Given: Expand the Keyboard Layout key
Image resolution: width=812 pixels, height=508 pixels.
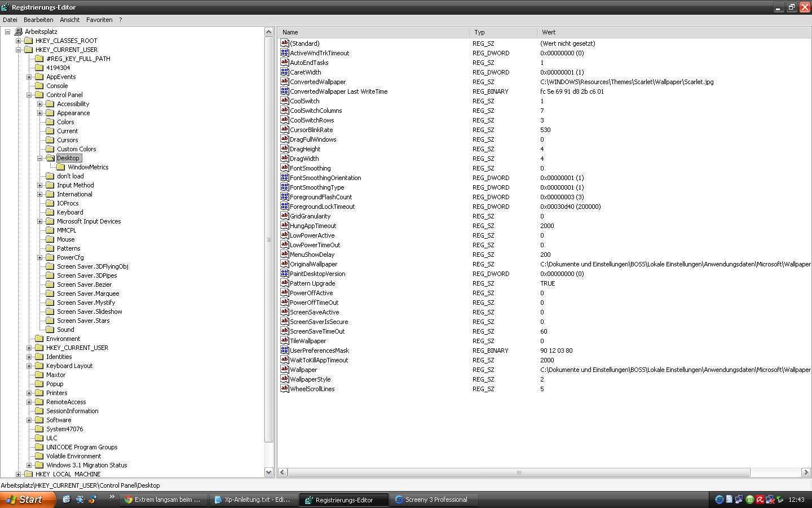Looking at the screenshot, I should (29, 366).
